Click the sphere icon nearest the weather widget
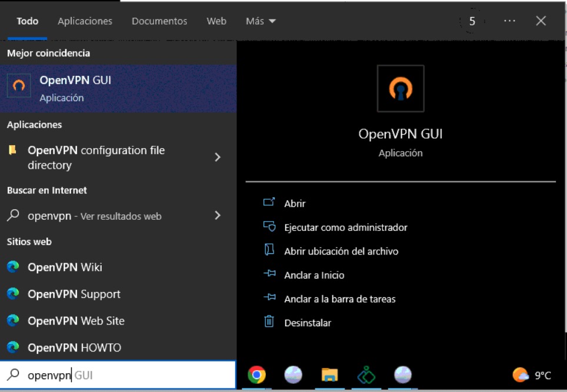Screen dimensions: 567x392 click(402, 375)
